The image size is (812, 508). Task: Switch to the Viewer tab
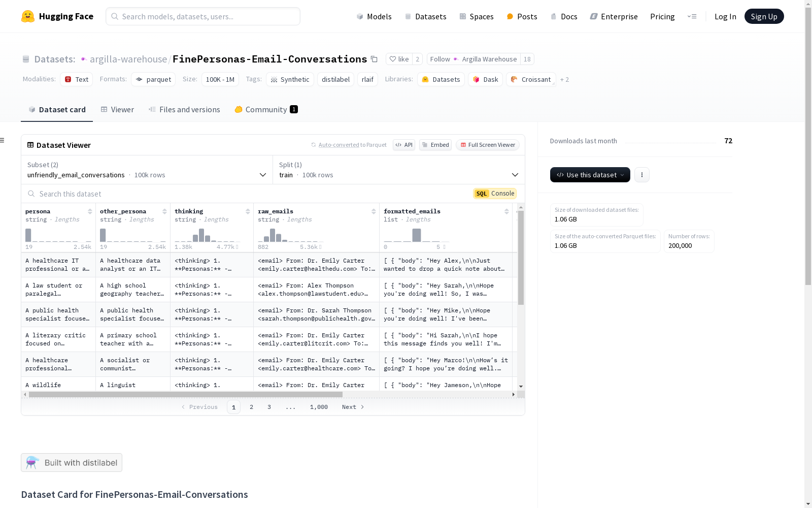pyautogui.click(x=117, y=109)
